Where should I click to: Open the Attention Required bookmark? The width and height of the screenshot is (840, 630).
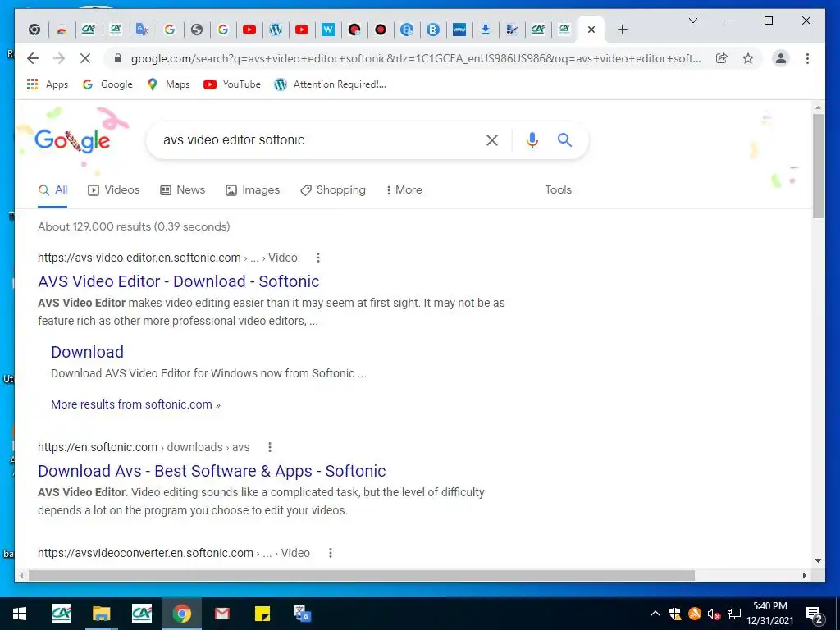(330, 84)
